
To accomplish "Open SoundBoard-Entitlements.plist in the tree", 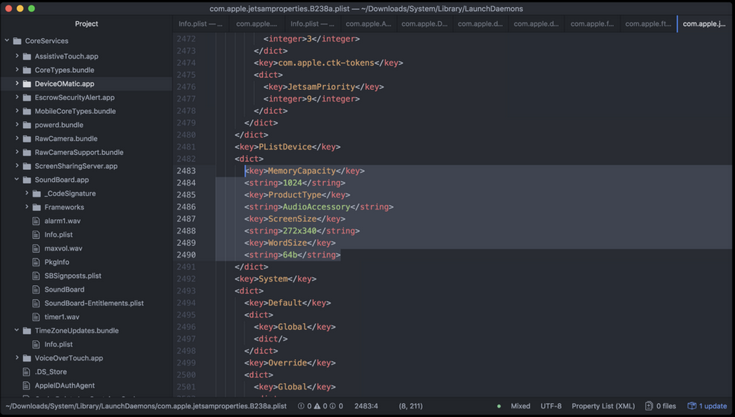I will [x=94, y=303].
